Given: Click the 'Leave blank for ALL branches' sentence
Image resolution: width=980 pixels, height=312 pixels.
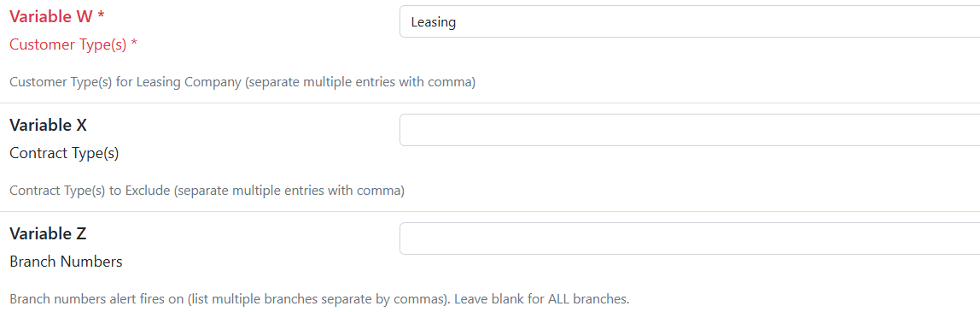Looking at the screenshot, I should [542, 299].
